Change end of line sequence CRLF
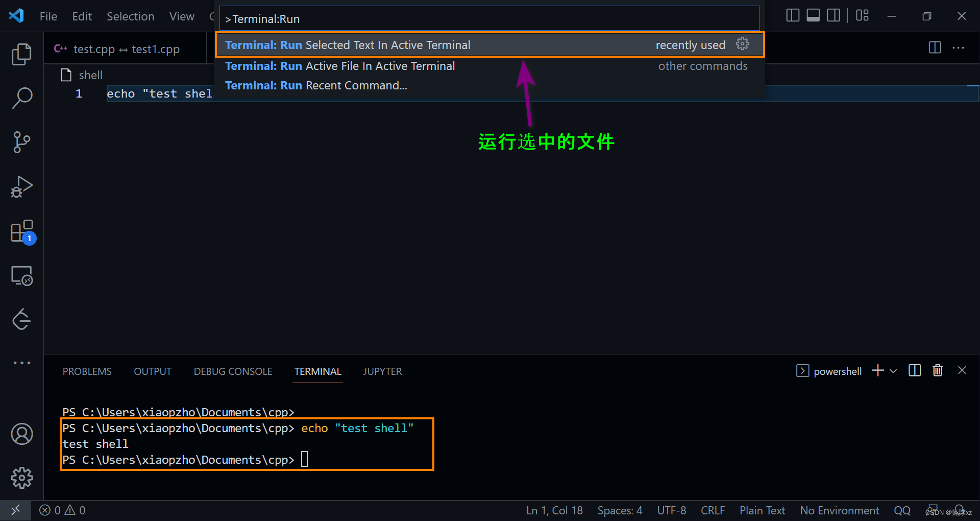 713,510
